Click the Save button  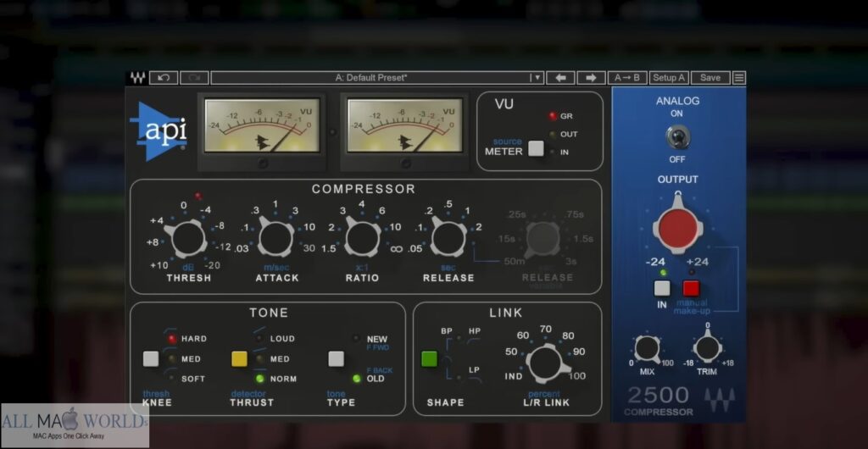click(710, 78)
